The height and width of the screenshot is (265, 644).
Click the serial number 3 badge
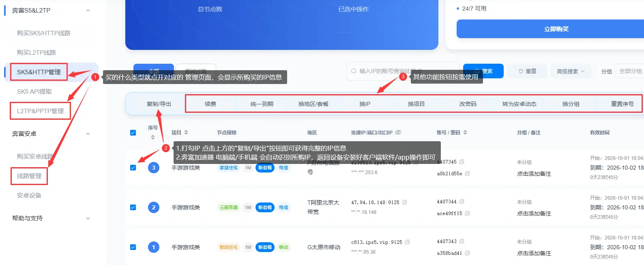[x=154, y=168]
